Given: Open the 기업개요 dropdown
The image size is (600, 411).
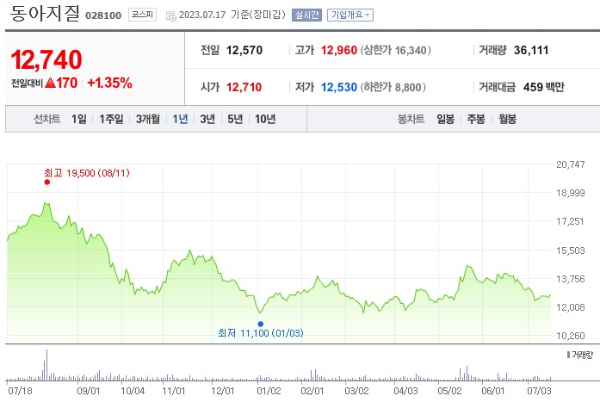Looking at the screenshot, I should click(350, 15).
